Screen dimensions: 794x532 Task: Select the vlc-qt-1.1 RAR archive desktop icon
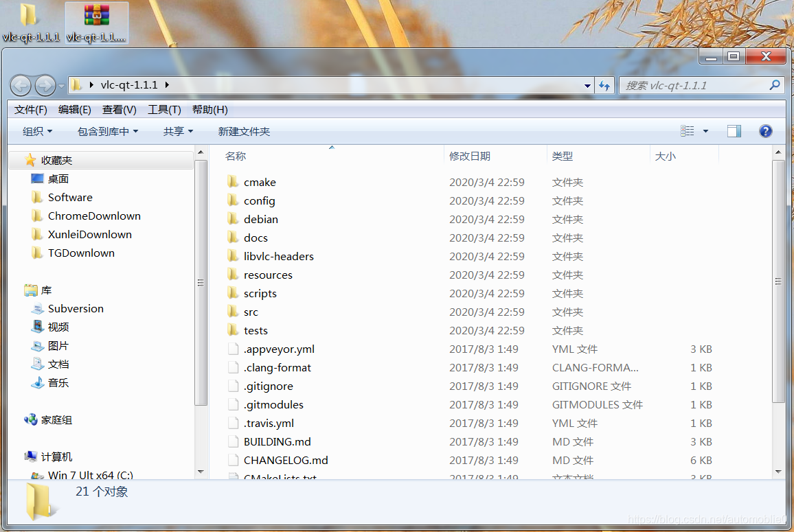(96, 22)
